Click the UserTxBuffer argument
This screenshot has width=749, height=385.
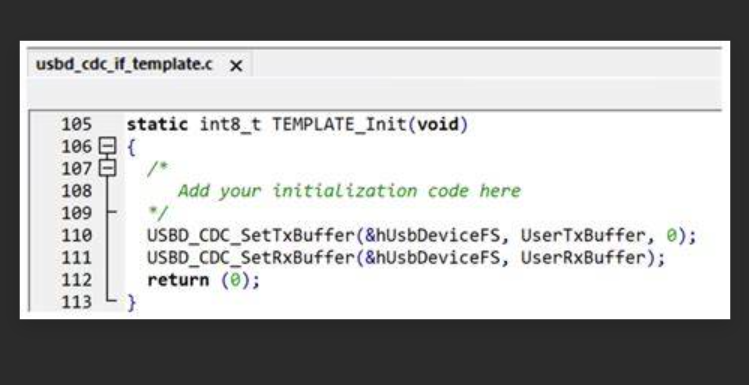coord(582,235)
